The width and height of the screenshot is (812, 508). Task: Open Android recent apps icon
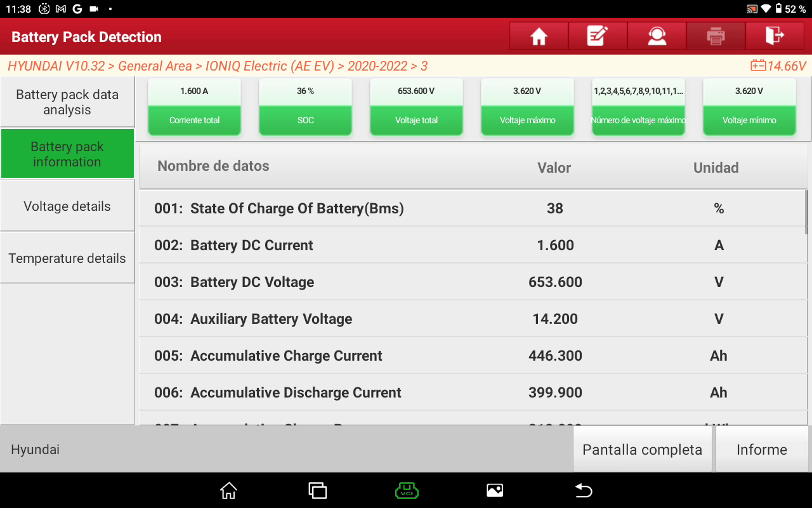point(317,490)
